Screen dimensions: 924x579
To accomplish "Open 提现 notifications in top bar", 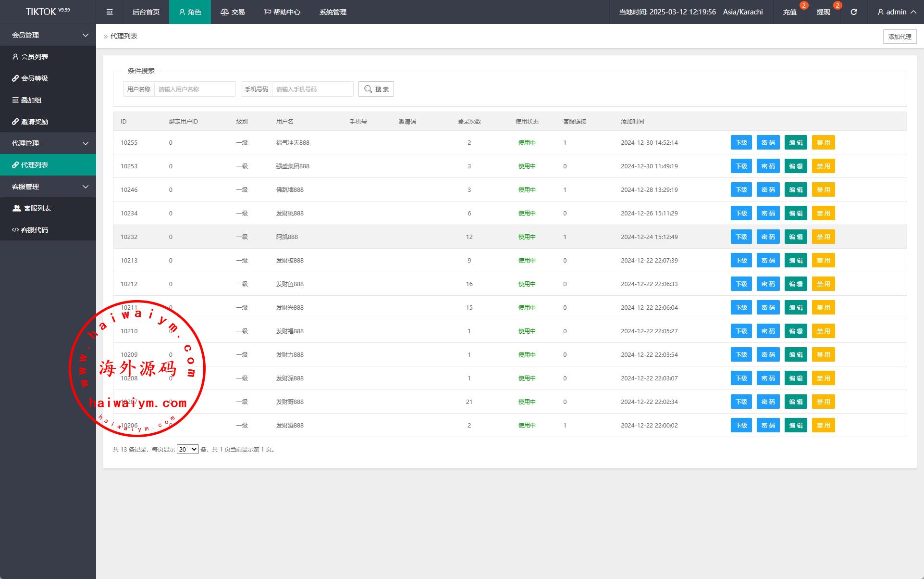I will click(823, 12).
